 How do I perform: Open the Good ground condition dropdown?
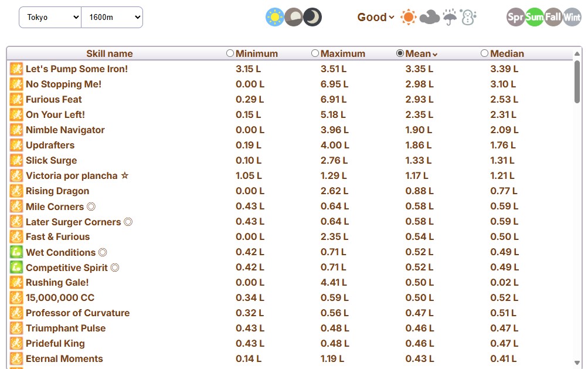point(376,17)
